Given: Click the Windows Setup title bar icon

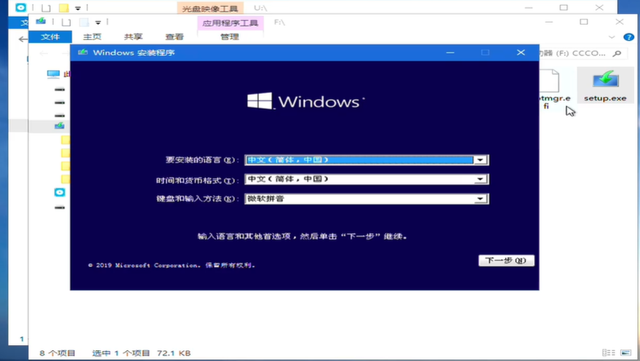Looking at the screenshot, I should click(x=83, y=52).
